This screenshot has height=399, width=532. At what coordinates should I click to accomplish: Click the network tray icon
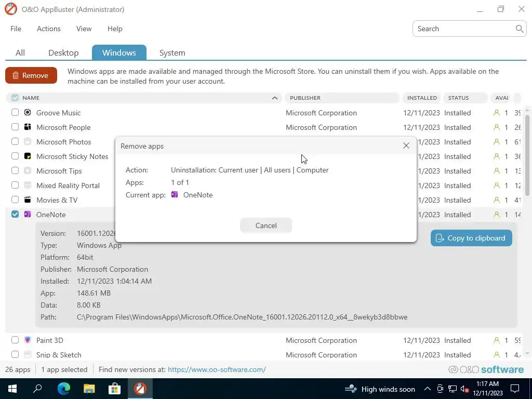point(453,389)
